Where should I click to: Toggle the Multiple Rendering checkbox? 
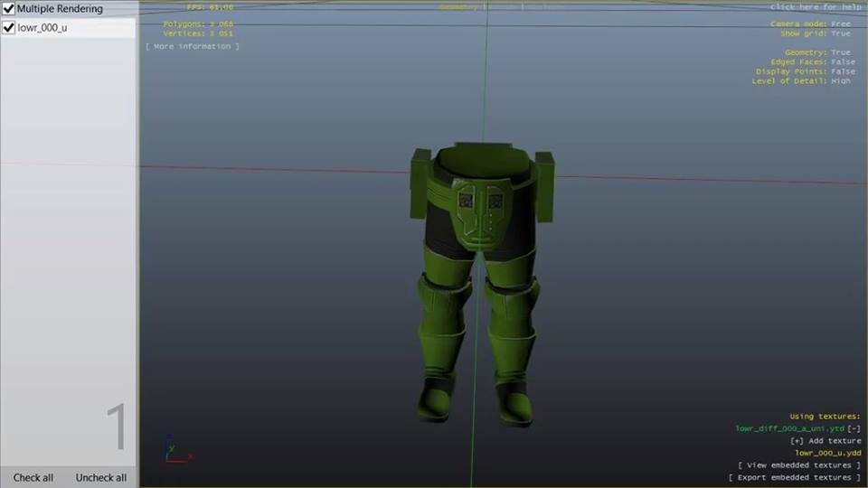click(9, 9)
